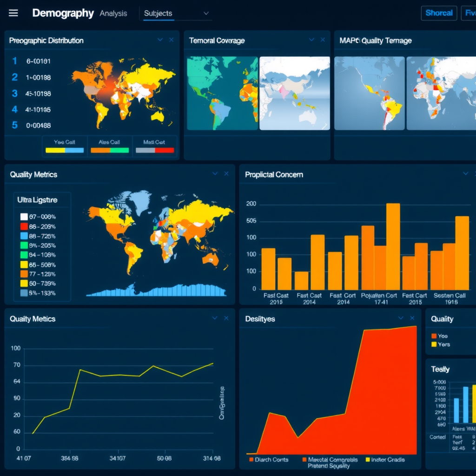Click the Shorcal button
Image resolution: width=476 pixels, height=476 pixels.
pyautogui.click(x=438, y=13)
